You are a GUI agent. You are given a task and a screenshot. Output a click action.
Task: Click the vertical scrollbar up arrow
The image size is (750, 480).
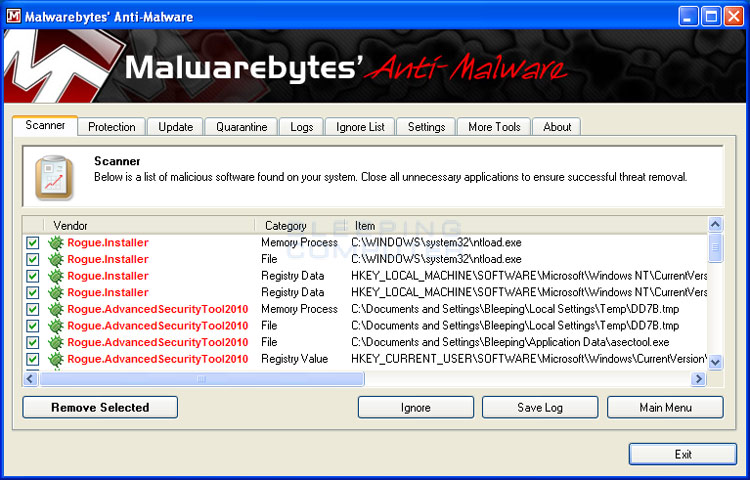coord(715,225)
